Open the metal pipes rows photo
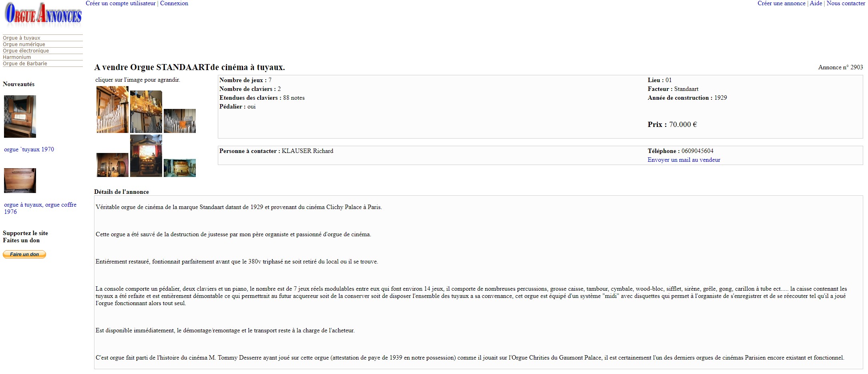Screen dimensions: 868x374 click(180, 121)
